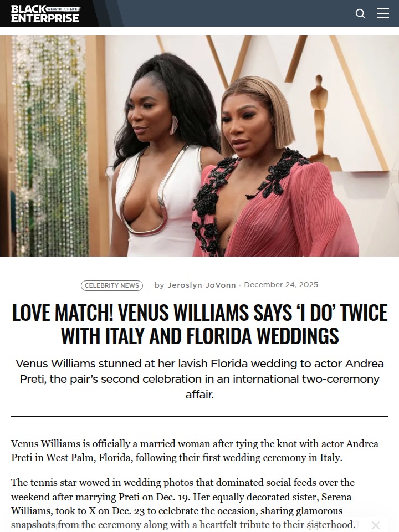Viewport: 399px width, 532px height.
Task: Follow the 'married woman after tying the knot' link
Action: point(218,444)
